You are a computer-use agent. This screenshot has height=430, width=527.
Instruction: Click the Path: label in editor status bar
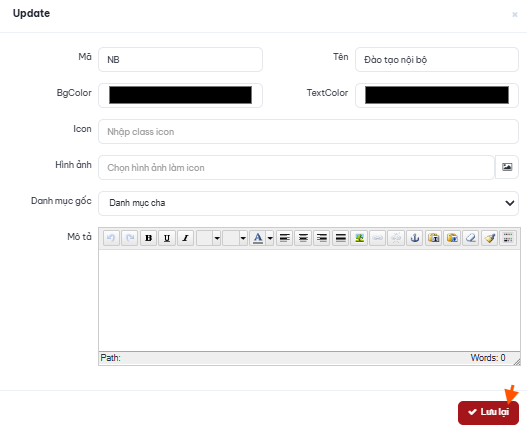pos(111,358)
